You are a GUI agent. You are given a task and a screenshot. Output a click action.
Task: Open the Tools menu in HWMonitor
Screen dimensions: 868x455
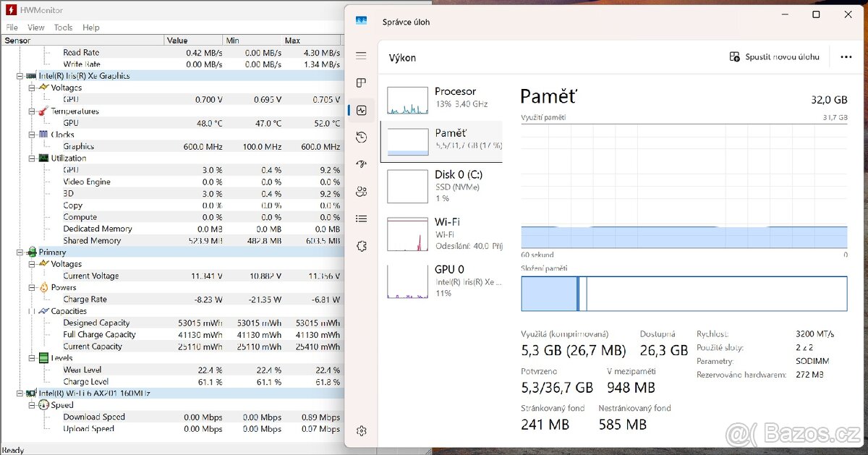63,27
